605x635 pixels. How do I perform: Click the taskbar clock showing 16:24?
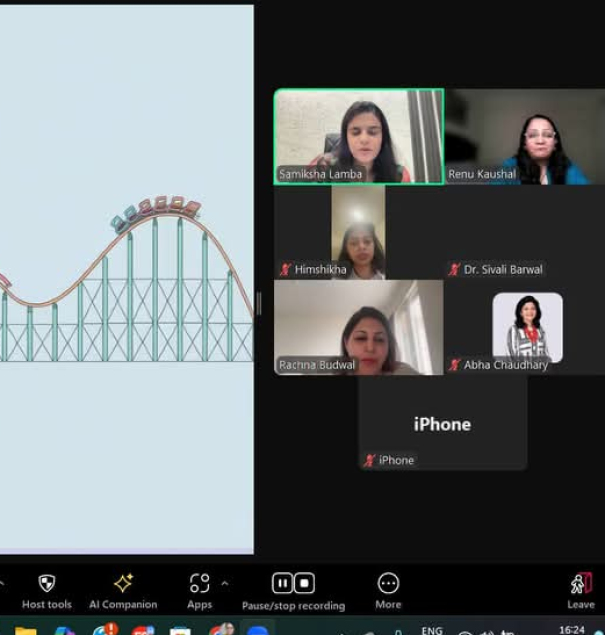pyautogui.click(x=572, y=630)
